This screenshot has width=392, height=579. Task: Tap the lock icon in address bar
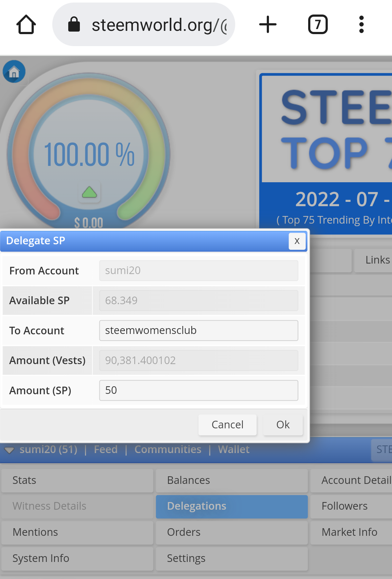click(x=74, y=25)
